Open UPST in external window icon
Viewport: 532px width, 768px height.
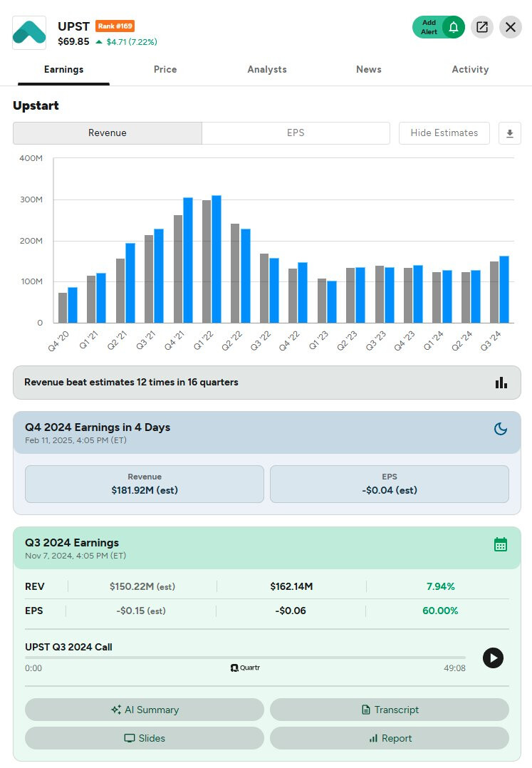(x=482, y=27)
